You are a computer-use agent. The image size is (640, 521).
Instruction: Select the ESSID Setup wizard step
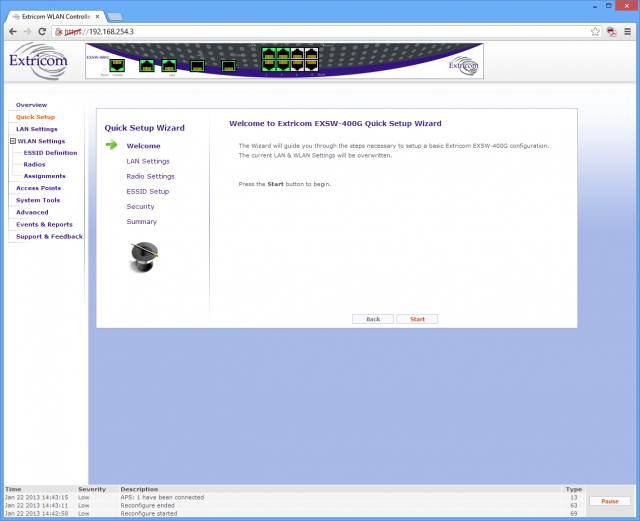[x=147, y=191]
